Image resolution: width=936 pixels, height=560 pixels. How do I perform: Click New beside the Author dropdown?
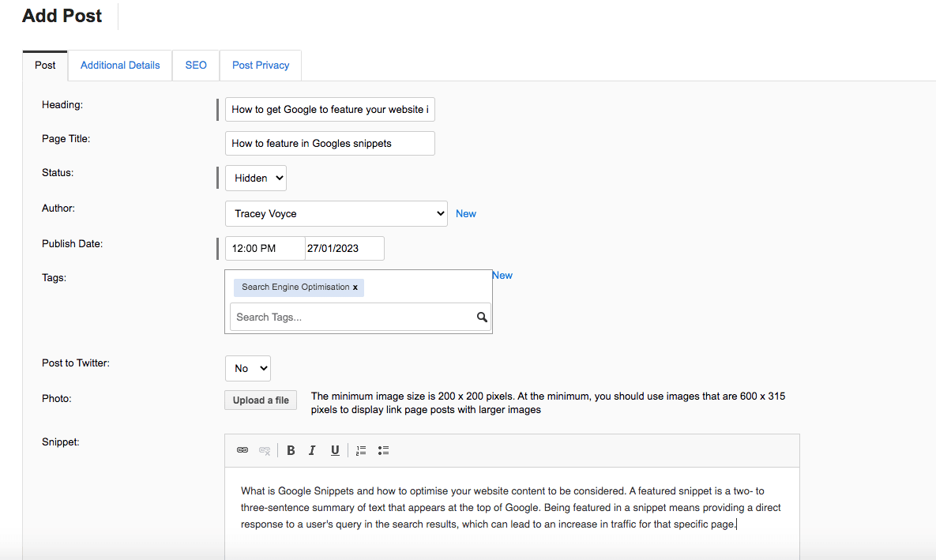click(466, 213)
